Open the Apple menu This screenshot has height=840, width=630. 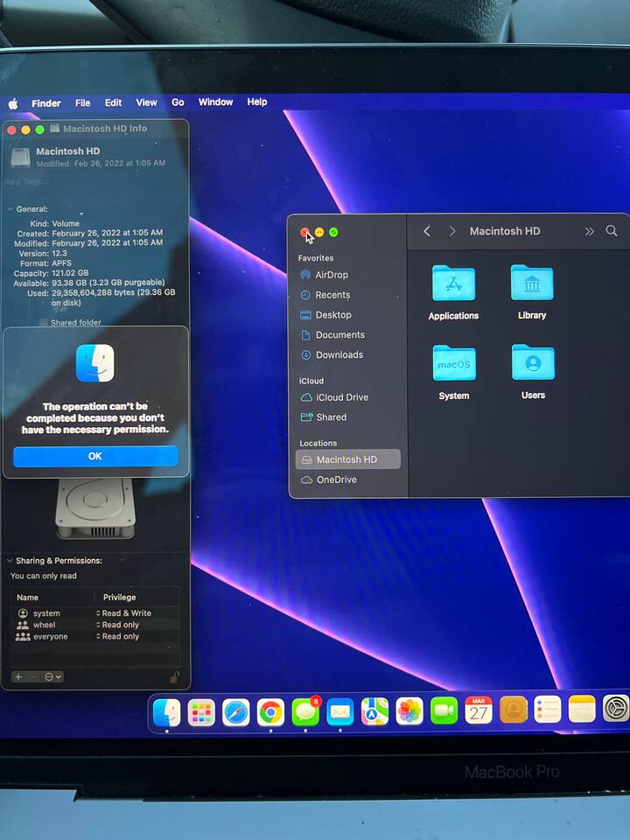coord(13,104)
